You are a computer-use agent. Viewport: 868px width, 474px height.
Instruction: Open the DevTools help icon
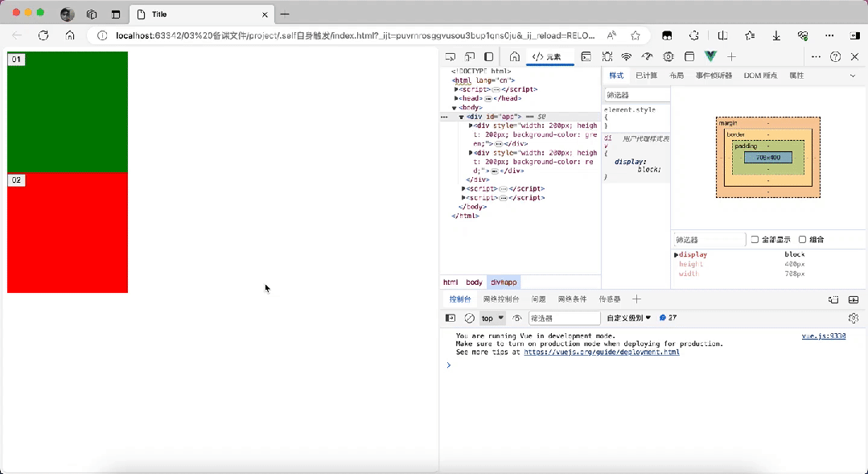tap(835, 56)
